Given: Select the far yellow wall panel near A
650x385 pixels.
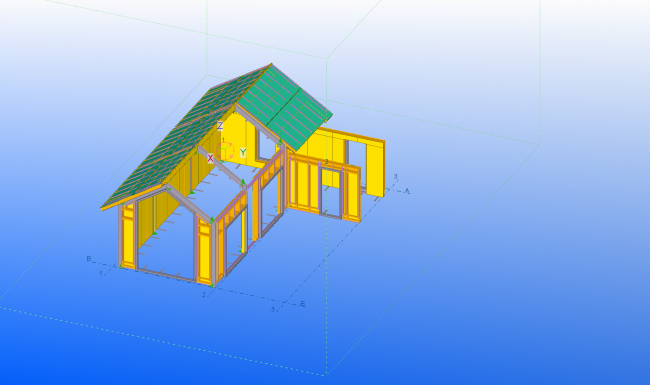Looking at the screenshot, I should (375, 169).
